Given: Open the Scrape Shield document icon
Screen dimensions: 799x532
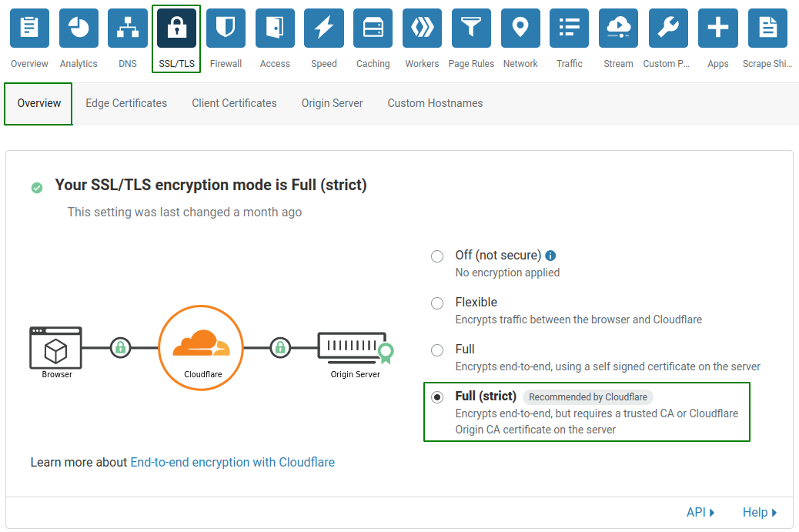Looking at the screenshot, I should coord(767,28).
